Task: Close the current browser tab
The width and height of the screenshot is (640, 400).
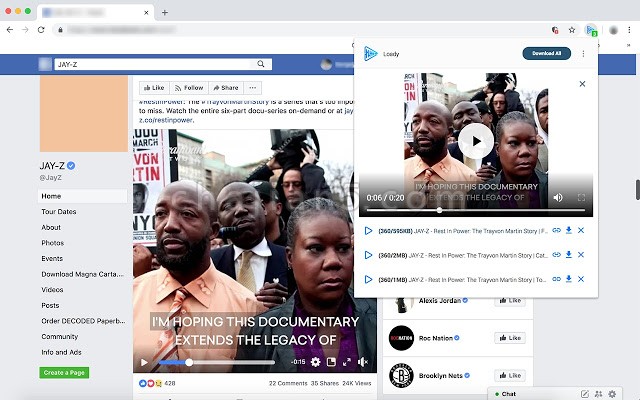Action: (146, 13)
